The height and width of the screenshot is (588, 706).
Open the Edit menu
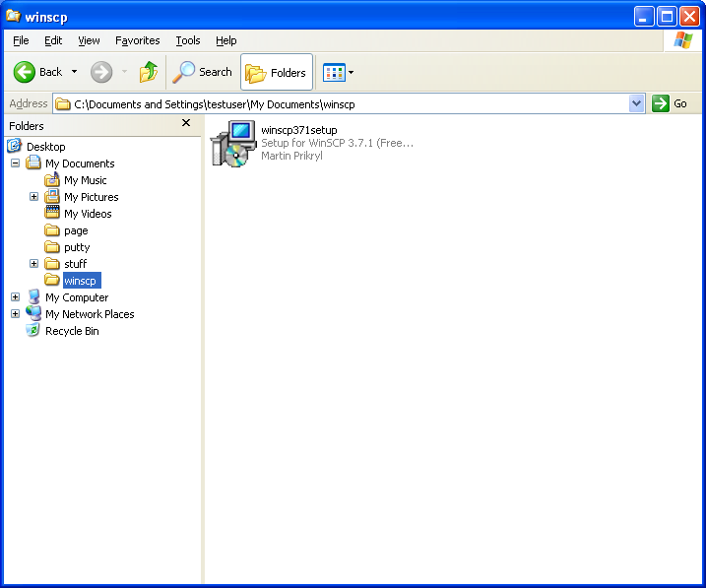click(53, 40)
